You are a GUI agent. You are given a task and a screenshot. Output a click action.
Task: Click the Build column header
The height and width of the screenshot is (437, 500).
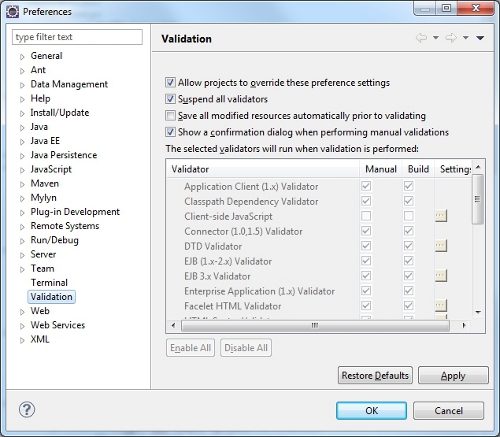click(x=418, y=169)
